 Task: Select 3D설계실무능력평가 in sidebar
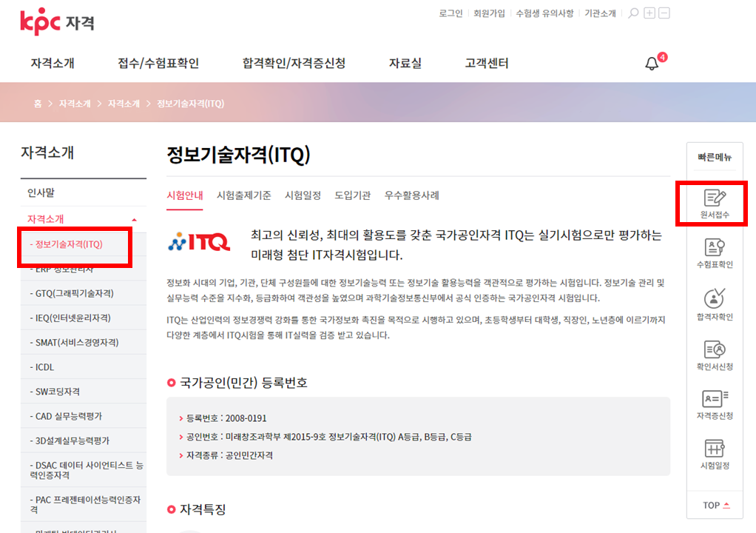click(84, 441)
